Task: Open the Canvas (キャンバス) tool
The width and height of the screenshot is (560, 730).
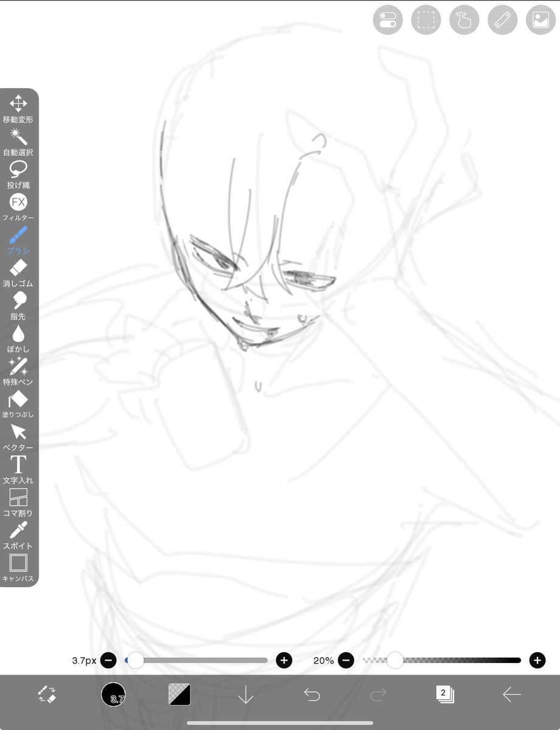Action: [18, 569]
